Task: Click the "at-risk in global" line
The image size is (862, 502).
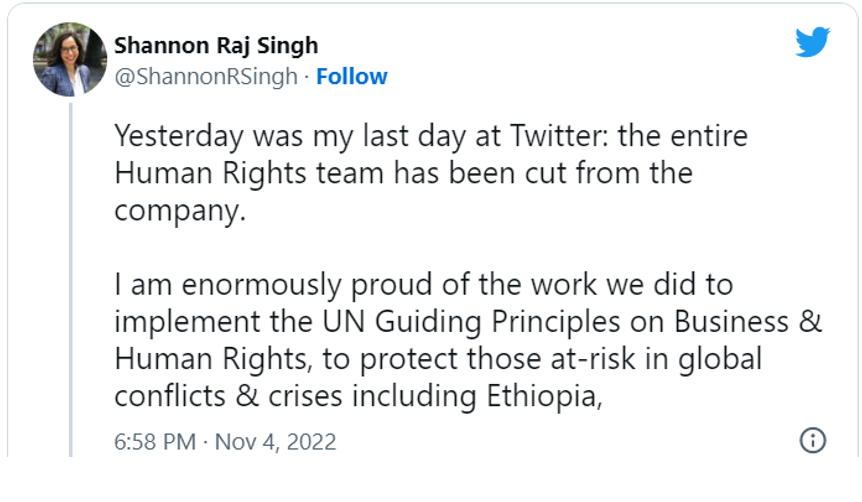Action: coord(438,360)
